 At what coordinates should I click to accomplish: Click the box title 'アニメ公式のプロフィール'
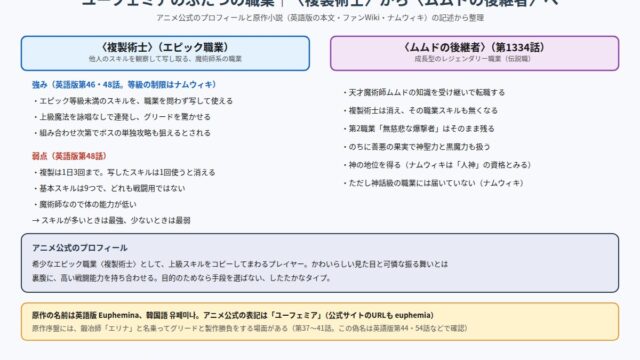(80, 248)
